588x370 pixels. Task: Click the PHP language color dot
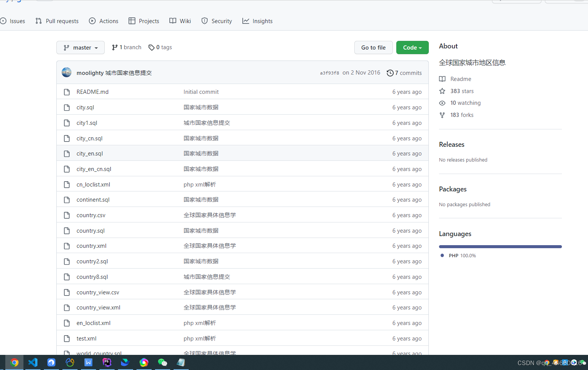pyautogui.click(x=442, y=255)
